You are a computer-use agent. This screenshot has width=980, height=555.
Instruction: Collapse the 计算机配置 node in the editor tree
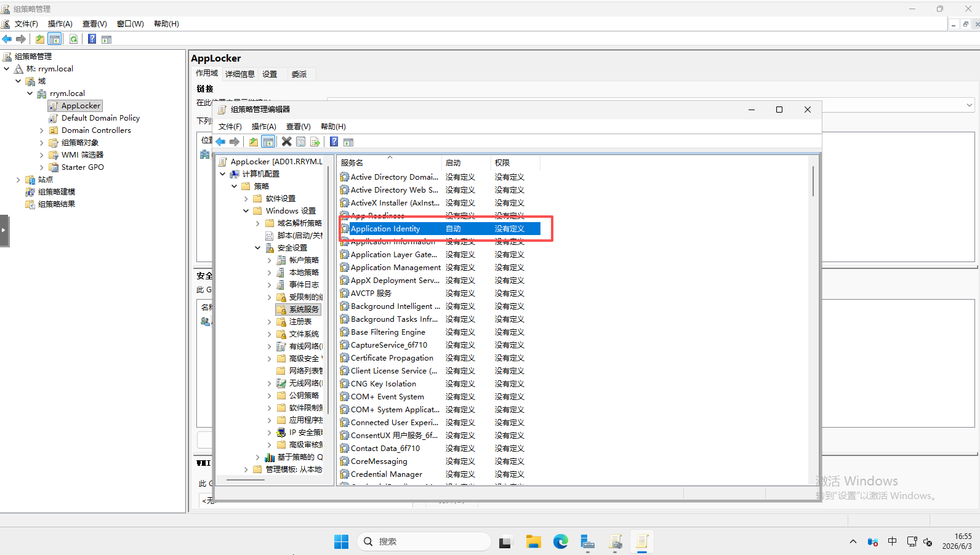pyautogui.click(x=223, y=174)
